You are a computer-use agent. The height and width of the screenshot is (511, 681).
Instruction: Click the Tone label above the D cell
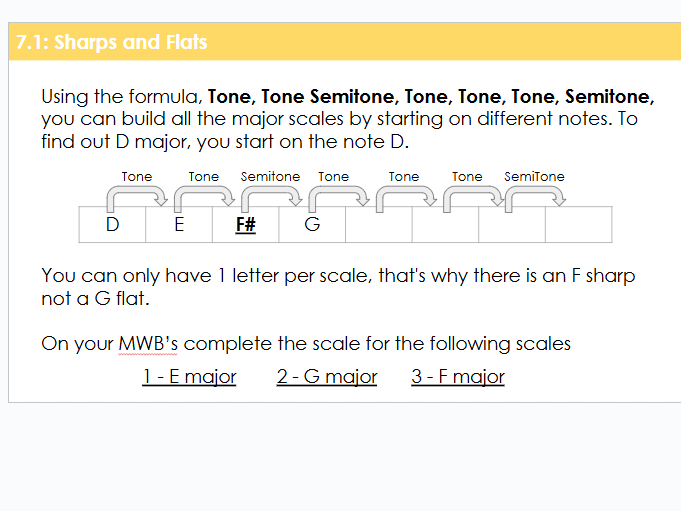tap(137, 177)
